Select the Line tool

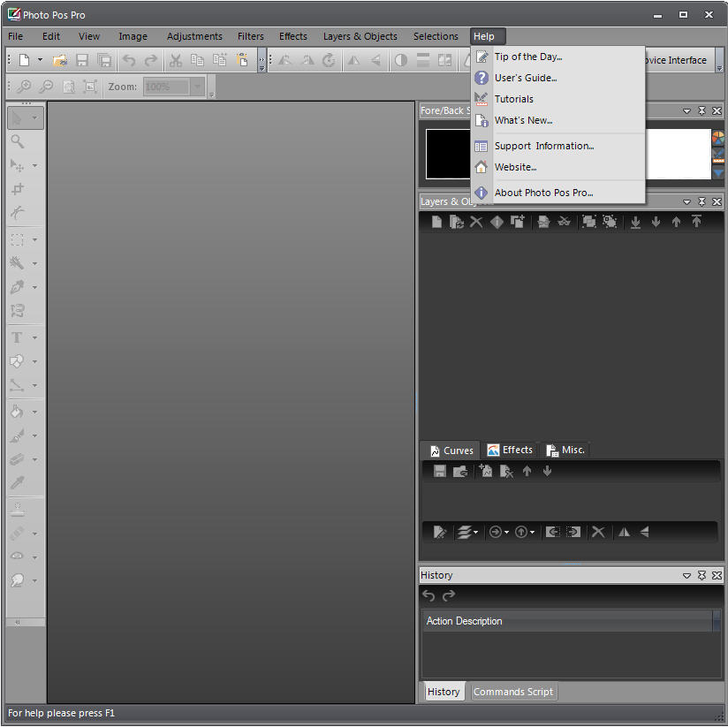17,385
